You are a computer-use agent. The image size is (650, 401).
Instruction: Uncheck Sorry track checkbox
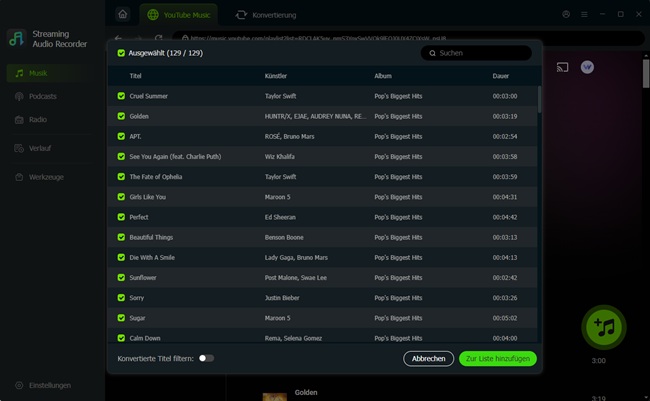121,298
